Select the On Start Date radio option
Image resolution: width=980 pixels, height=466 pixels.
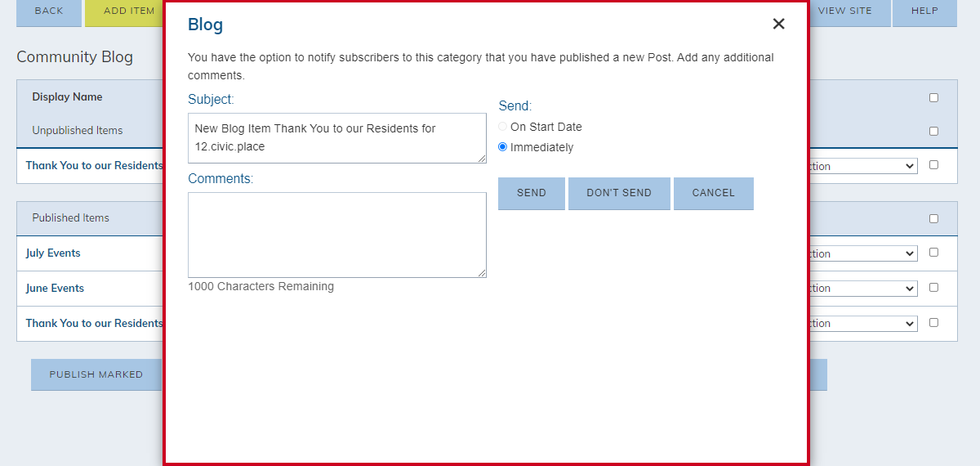503,127
